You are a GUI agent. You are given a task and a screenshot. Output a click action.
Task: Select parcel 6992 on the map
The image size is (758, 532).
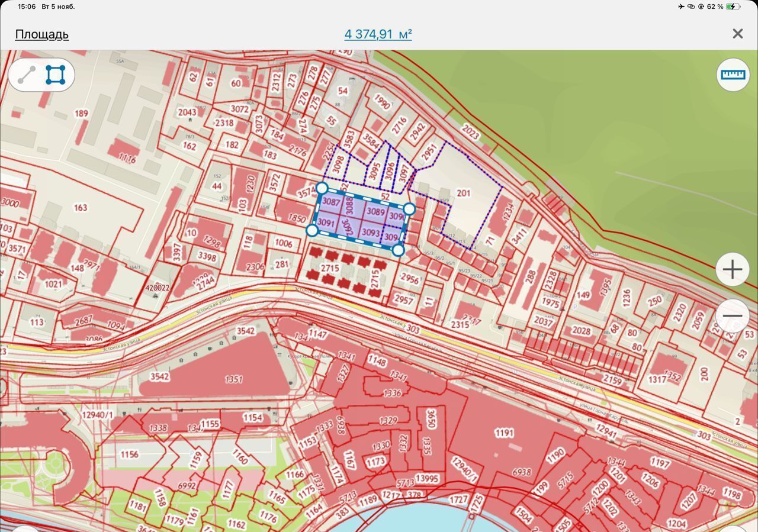click(187, 485)
